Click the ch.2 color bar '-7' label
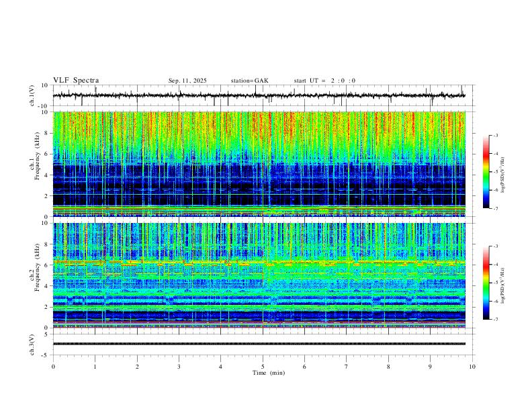The image size is (532, 411). tap(495, 320)
